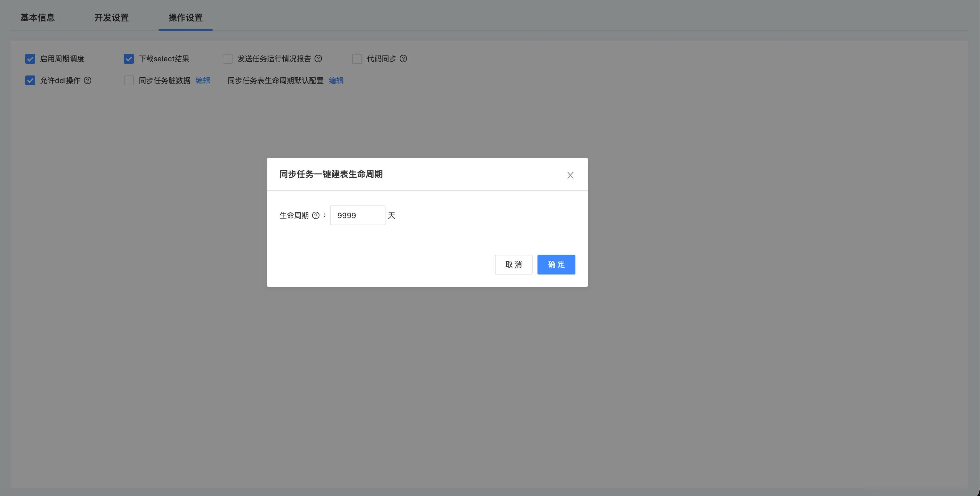Click 编辑 link for 同步任务表生命周期默认配置
Viewport: 980px width, 496px height.
pyautogui.click(x=336, y=81)
